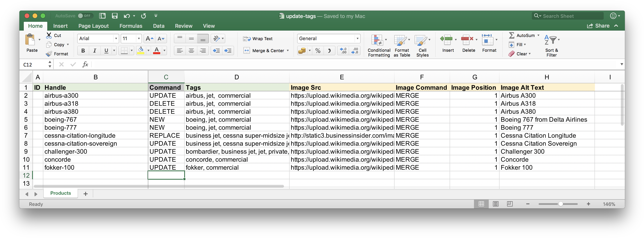Open the Review tab
This screenshot has width=644, height=238.
click(x=183, y=26)
